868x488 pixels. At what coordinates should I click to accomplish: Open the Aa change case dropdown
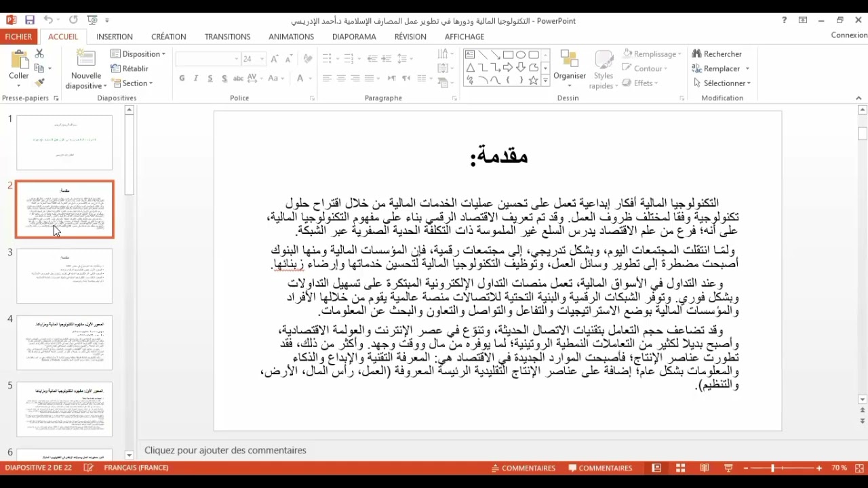pyautogui.click(x=276, y=79)
